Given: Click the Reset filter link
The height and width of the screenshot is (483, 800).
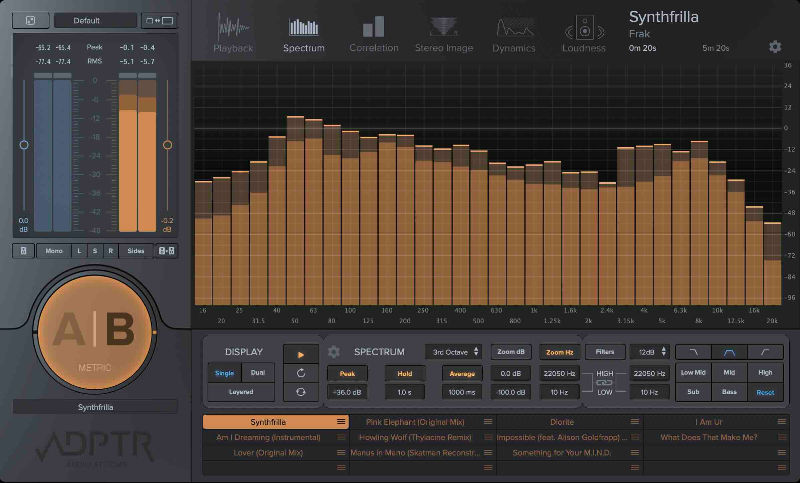Looking at the screenshot, I should click(765, 392).
